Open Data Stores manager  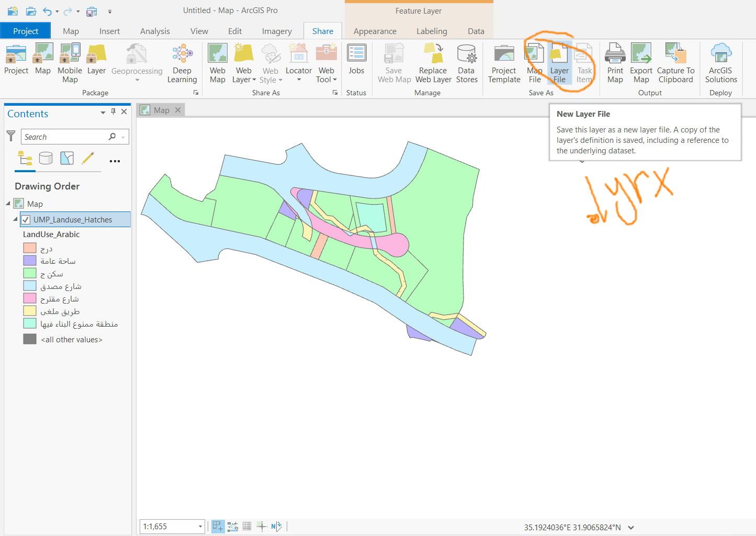466,62
